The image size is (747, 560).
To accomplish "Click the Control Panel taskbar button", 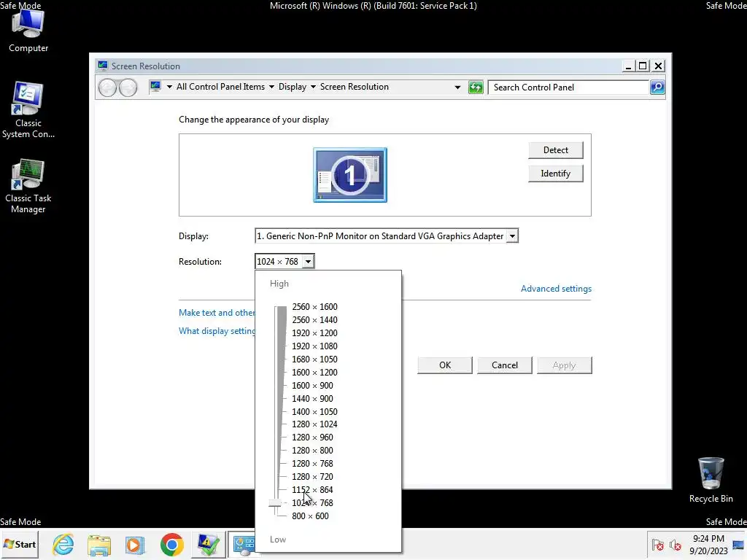I will coord(242,544).
